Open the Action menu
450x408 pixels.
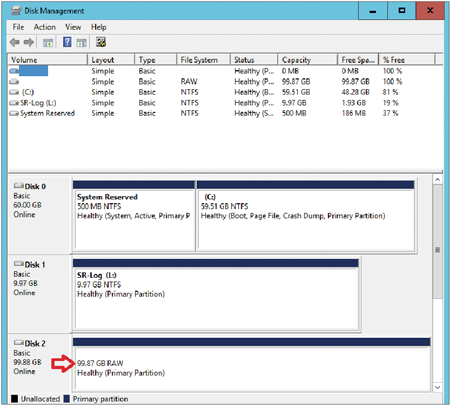[45, 27]
